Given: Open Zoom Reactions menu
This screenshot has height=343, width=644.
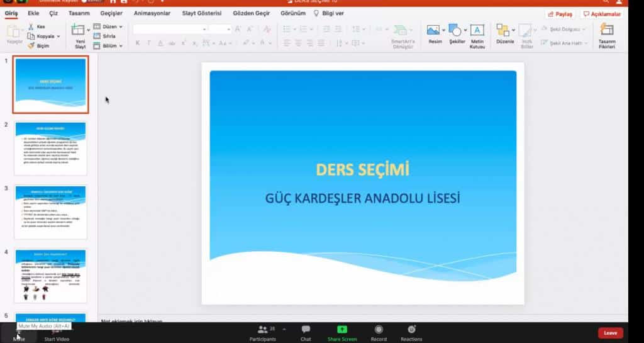Looking at the screenshot, I should [x=411, y=333].
